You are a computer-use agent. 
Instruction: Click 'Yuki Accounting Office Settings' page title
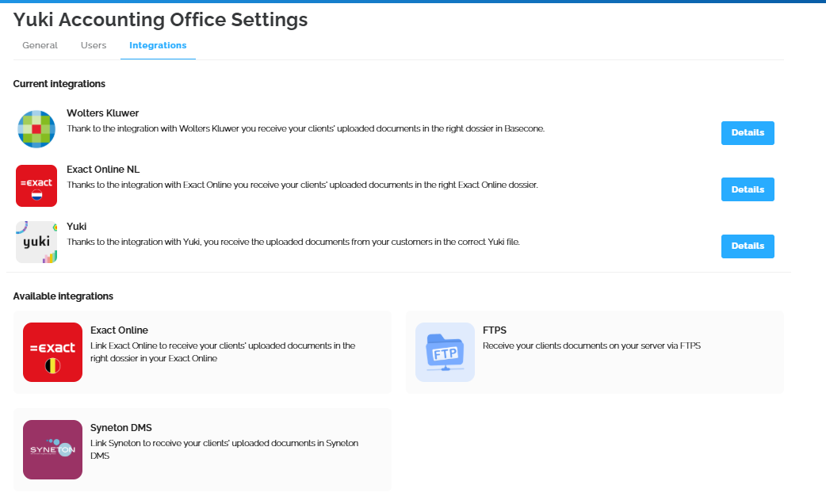click(161, 20)
